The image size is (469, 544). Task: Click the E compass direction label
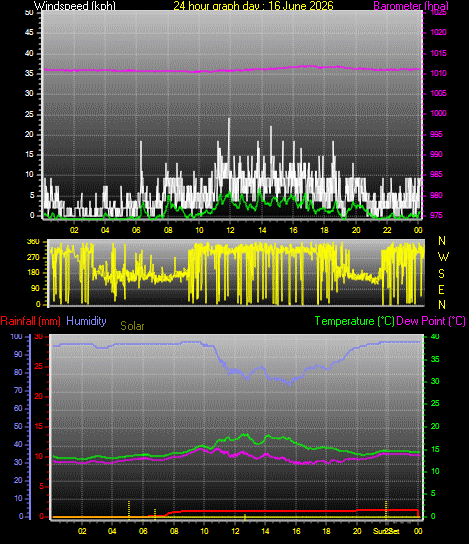[x=441, y=290]
